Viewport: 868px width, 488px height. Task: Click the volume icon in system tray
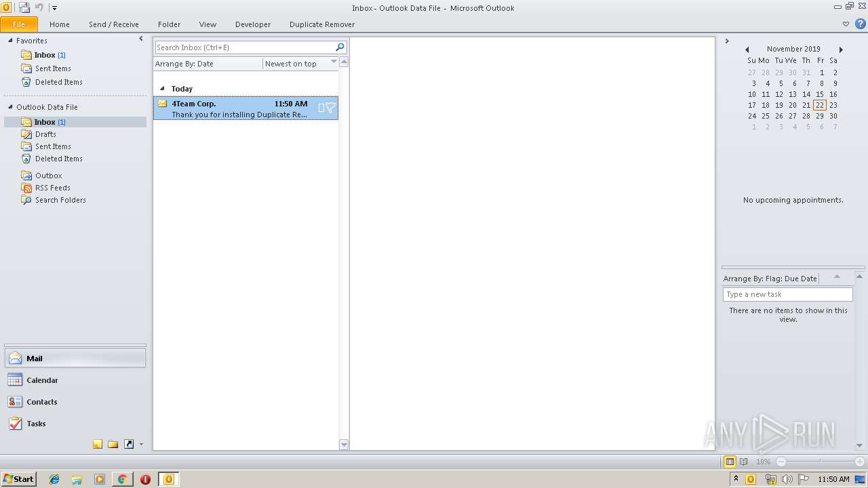[x=787, y=479]
